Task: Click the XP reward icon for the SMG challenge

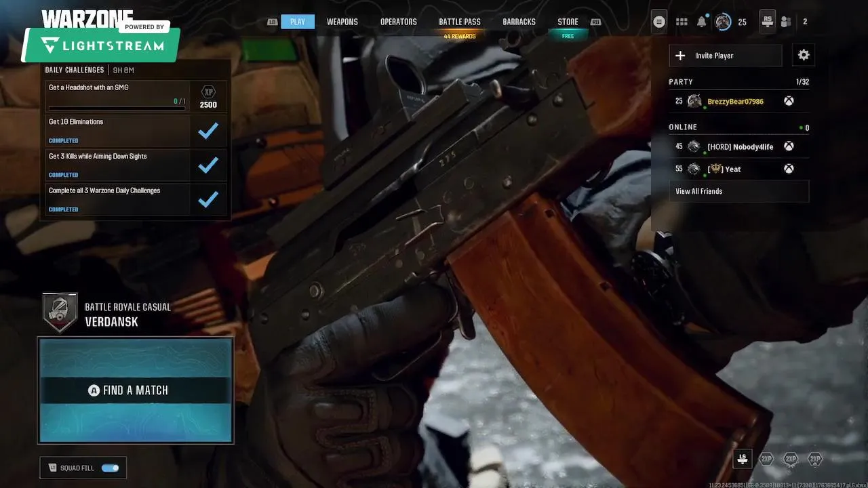Action: pyautogui.click(x=208, y=92)
